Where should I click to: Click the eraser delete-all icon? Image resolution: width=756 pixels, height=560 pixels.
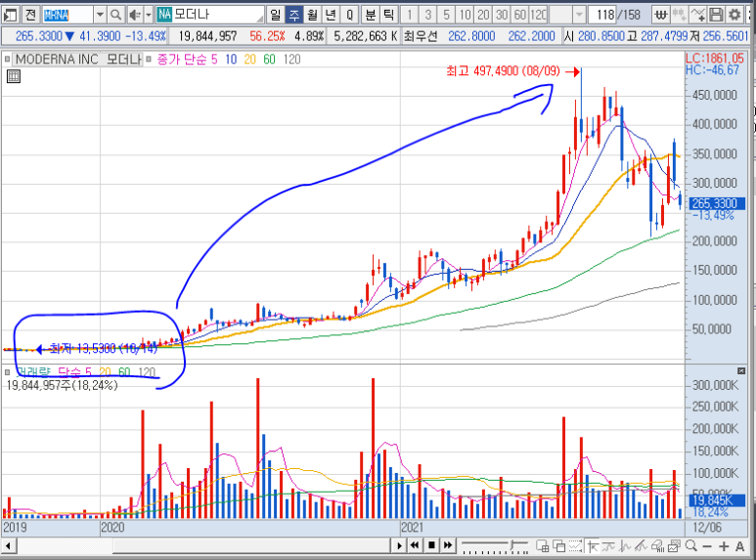[658, 546]
